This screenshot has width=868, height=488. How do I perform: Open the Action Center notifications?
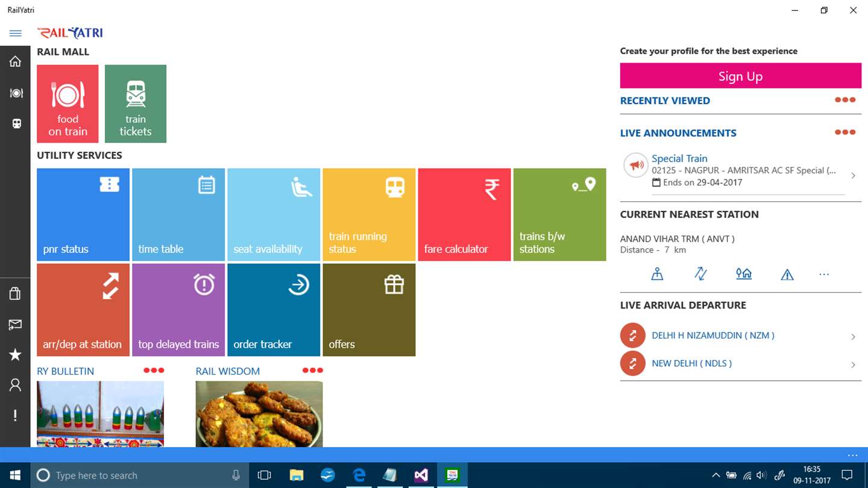pyautogui.click(x=847, y=475)
